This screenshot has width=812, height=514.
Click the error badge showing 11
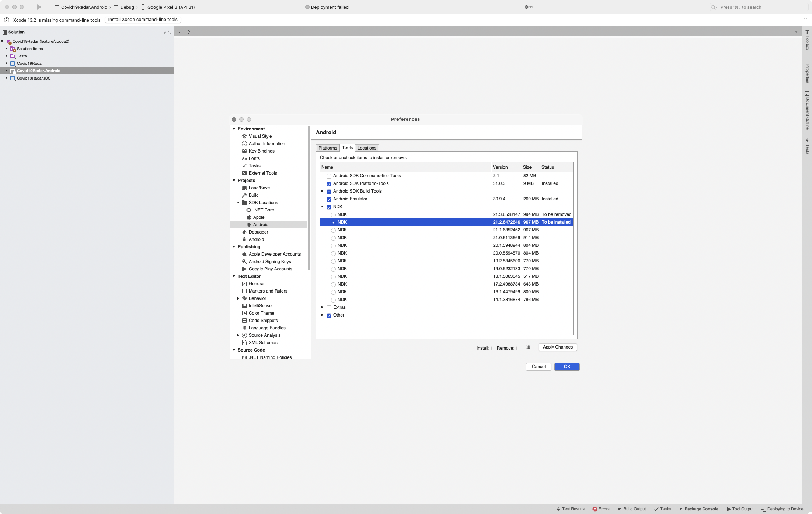[x=528, y=7]
